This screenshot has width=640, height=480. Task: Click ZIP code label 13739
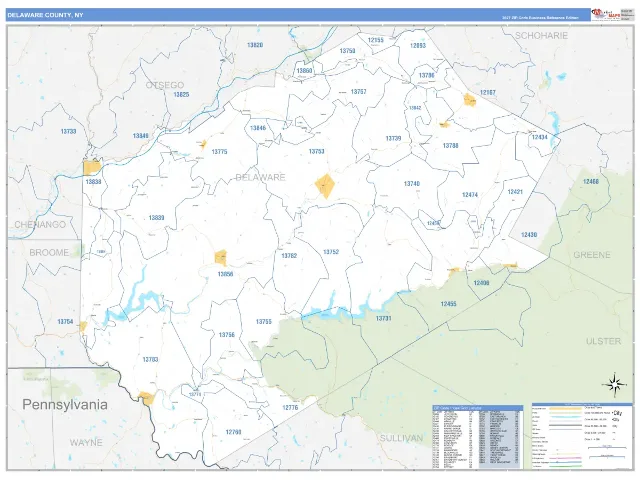click(393, 138)
